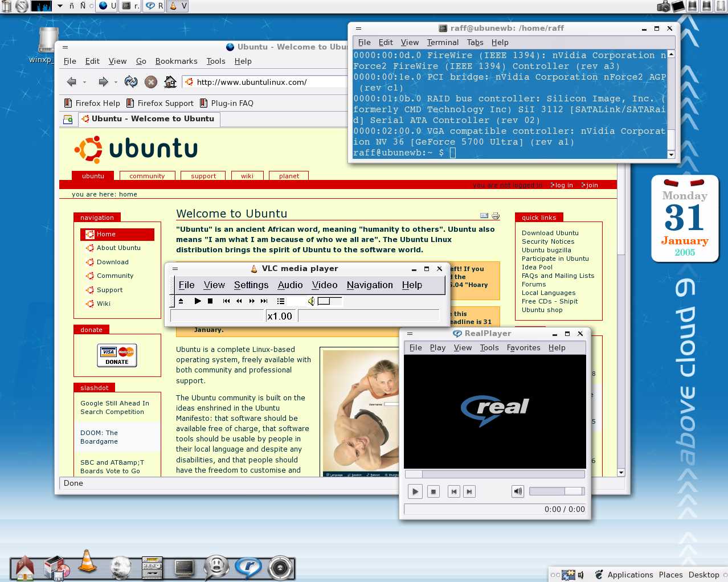The image size is (728, 582).
Task: Click RealPlayer previous clip button
Action: click(x=454, y=491)
